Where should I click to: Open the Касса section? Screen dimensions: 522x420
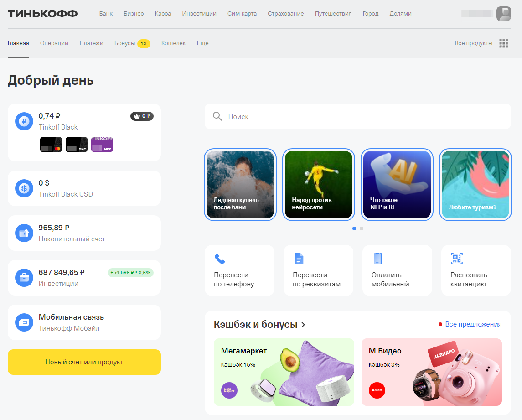click(x=163, y=14)
